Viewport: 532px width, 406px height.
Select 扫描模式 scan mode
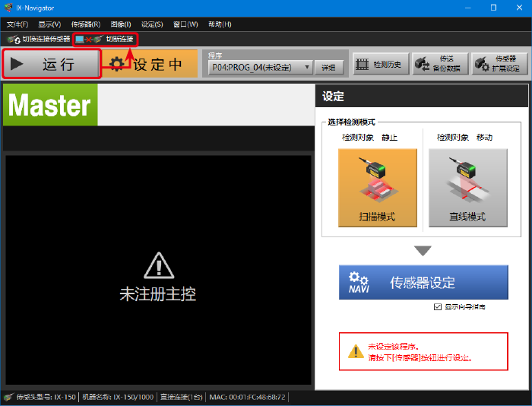coord(378,187)
